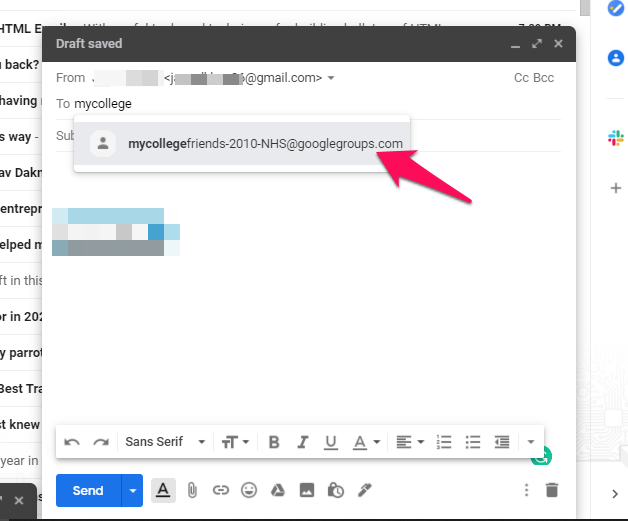The height and width of the screenshot is (521, 628).
Task: Insert signature with the pen icon
Action: (364, 490)
